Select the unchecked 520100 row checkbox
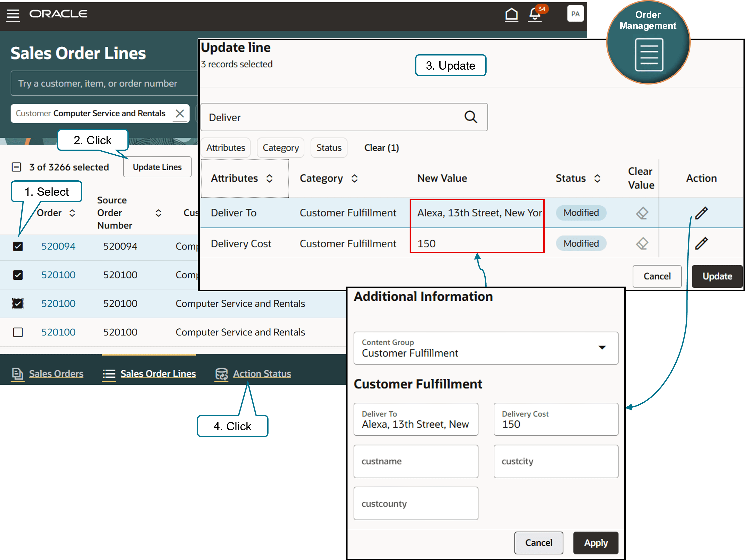The height and width of the screenshot is (560, 745). [18, 332]
